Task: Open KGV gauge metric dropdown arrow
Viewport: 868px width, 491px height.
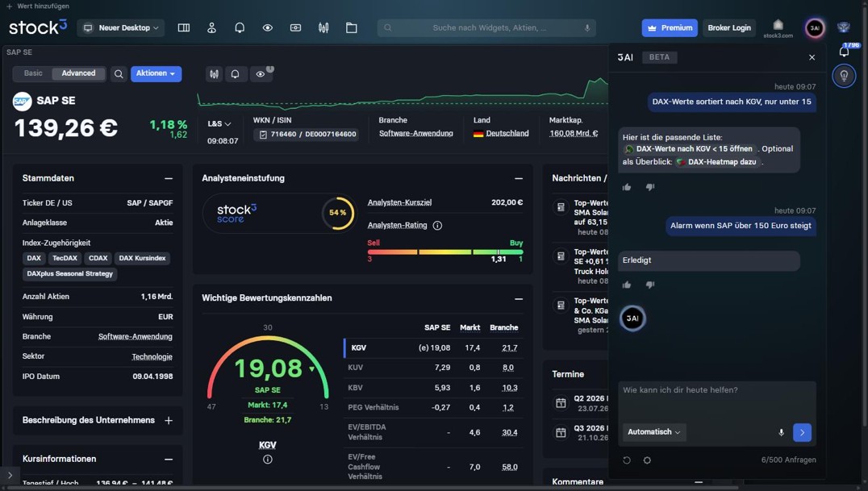Action: pos(311,368)
